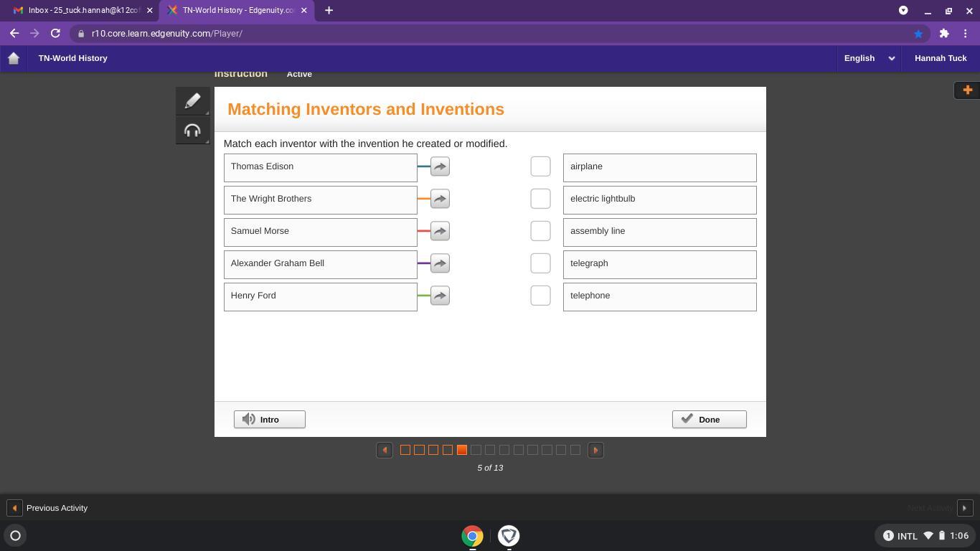Check the box beside electric lightbulb
The image size is (980, 551).
click(x=540, y=199)
